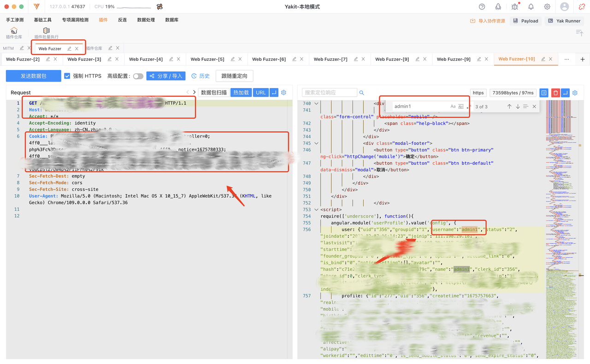Screen dimensions: 590x364
Task: Toggle line wrap in response editor
Action: click(566, 93)
